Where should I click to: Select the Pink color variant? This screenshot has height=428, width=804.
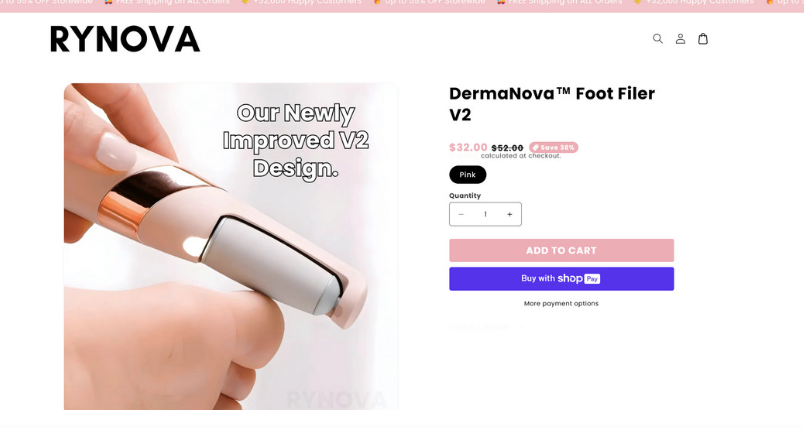click(x=468, y=175)
